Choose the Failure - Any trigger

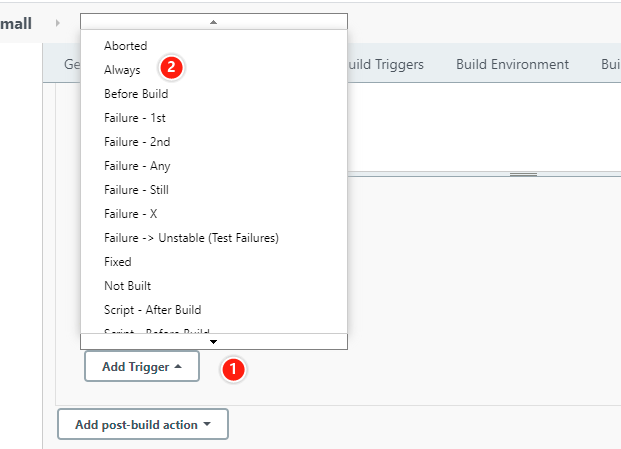click(137, 166)
